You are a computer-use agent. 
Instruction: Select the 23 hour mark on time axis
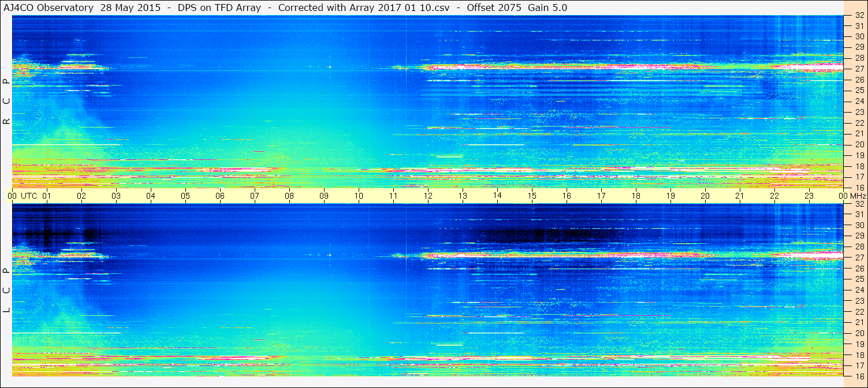(809, 196)
